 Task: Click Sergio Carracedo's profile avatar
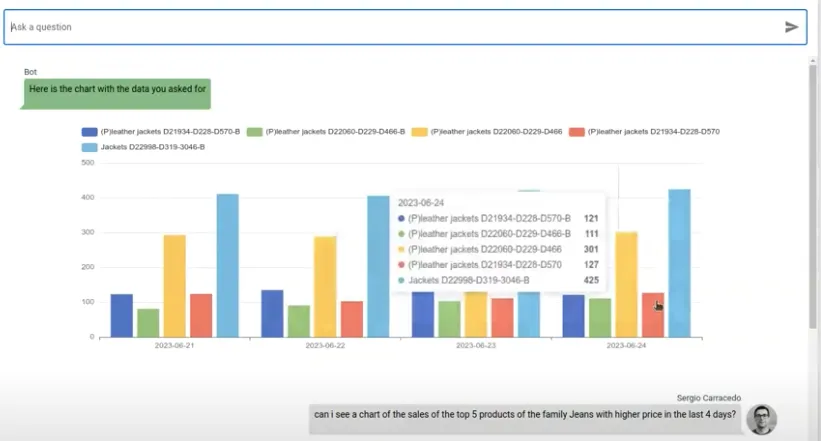pyautogui.click(x=761, y=419)
